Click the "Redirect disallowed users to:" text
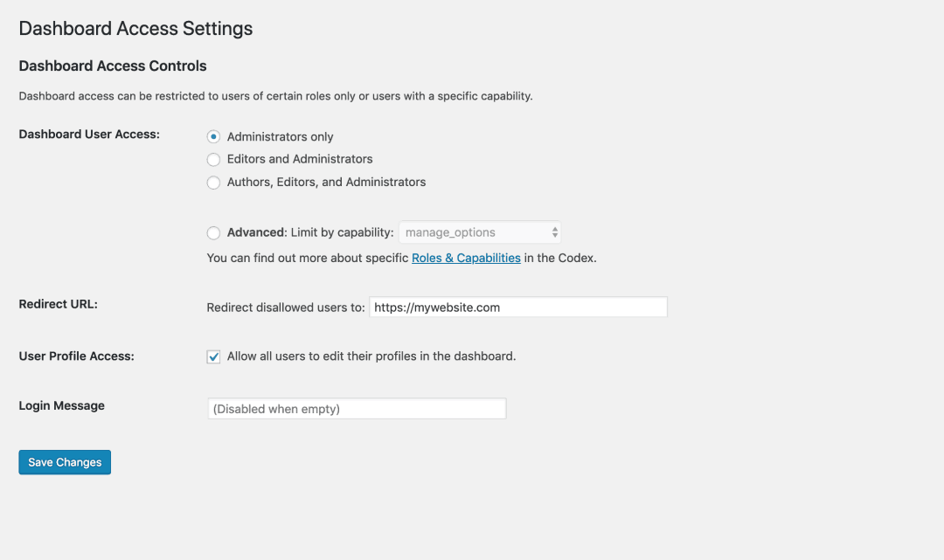Screen dimensions: 944x560 click(x=286, y=308)
